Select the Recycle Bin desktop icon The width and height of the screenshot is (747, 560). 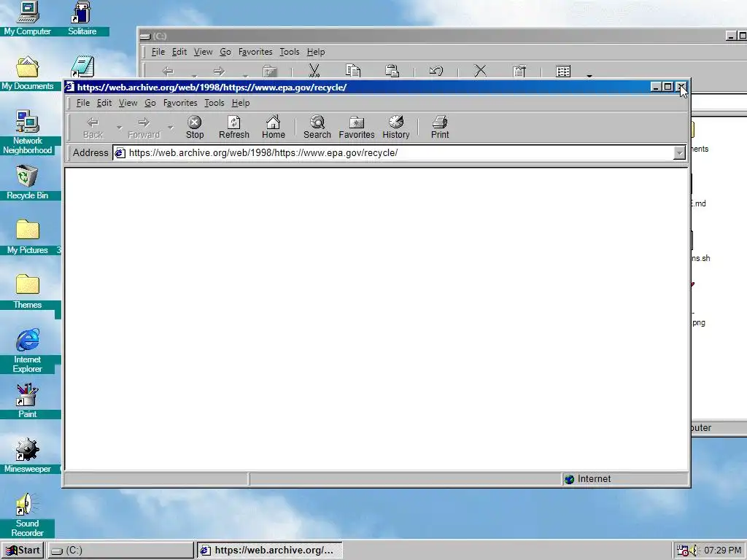click(27, 182)
